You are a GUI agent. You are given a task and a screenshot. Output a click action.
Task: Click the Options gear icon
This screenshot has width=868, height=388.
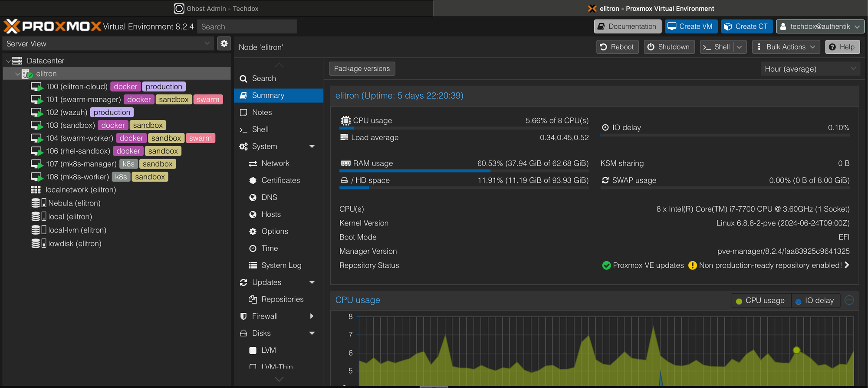pyautogui.click(x=253, y=231)
